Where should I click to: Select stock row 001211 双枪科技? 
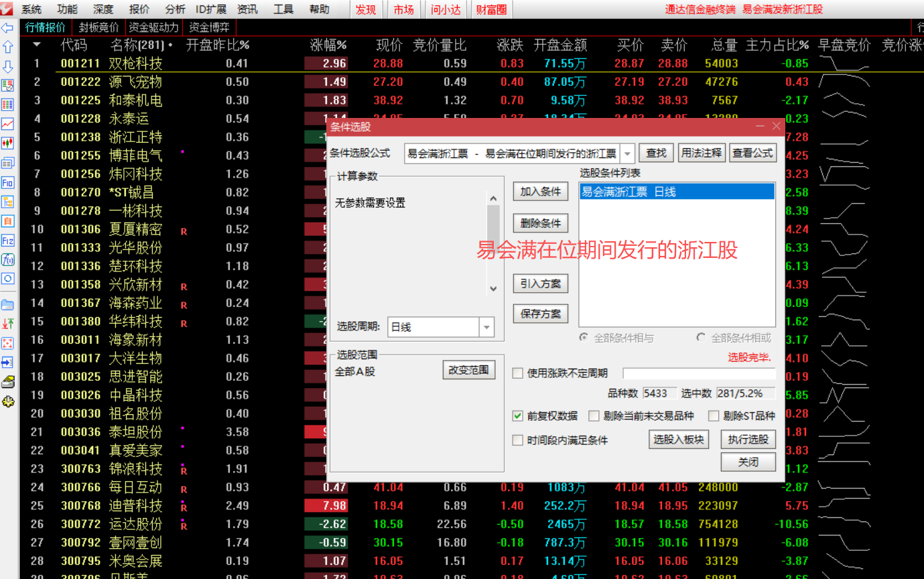coord(471,64)
